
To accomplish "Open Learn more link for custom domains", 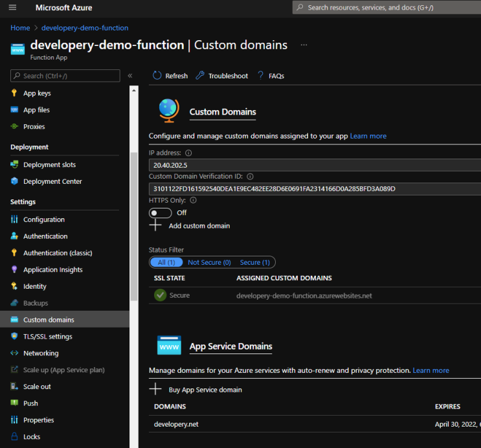I will 368,136.
